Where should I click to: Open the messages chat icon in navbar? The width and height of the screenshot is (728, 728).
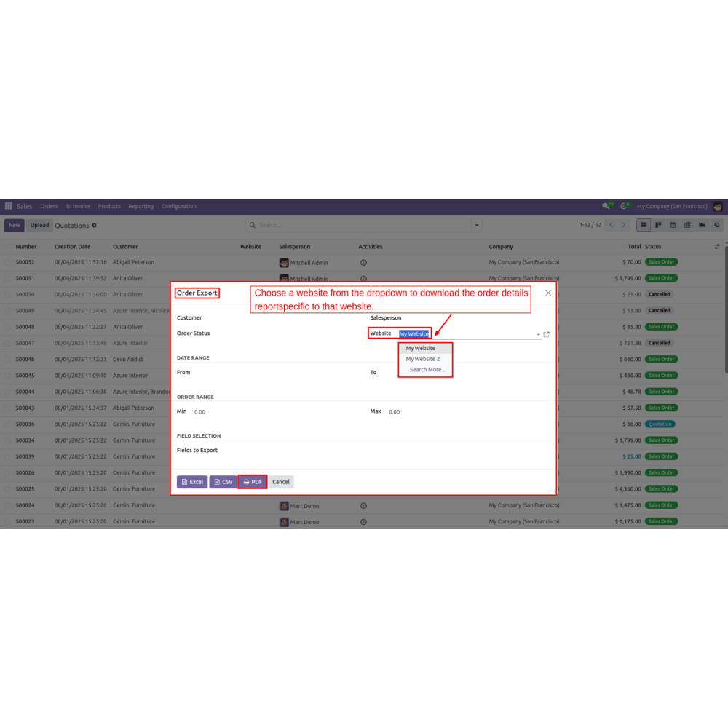pyautogui.click(x=606, y=206)
